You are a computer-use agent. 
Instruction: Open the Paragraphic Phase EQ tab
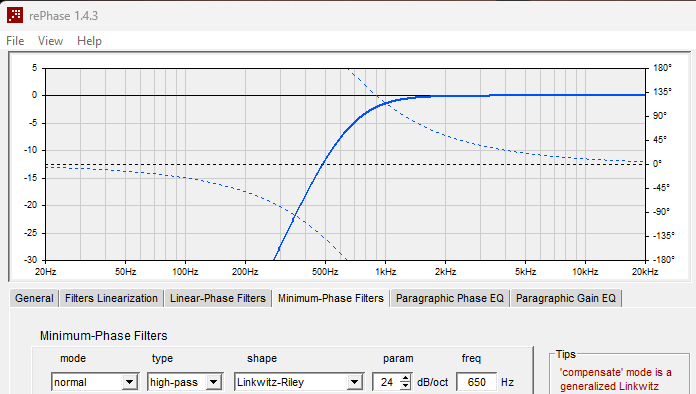450,298
